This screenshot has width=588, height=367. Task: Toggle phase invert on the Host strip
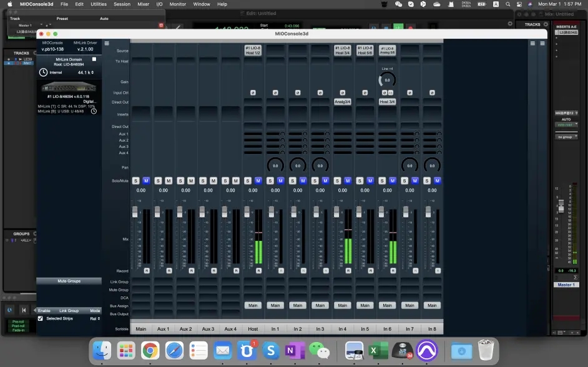(x=253, y=92)
